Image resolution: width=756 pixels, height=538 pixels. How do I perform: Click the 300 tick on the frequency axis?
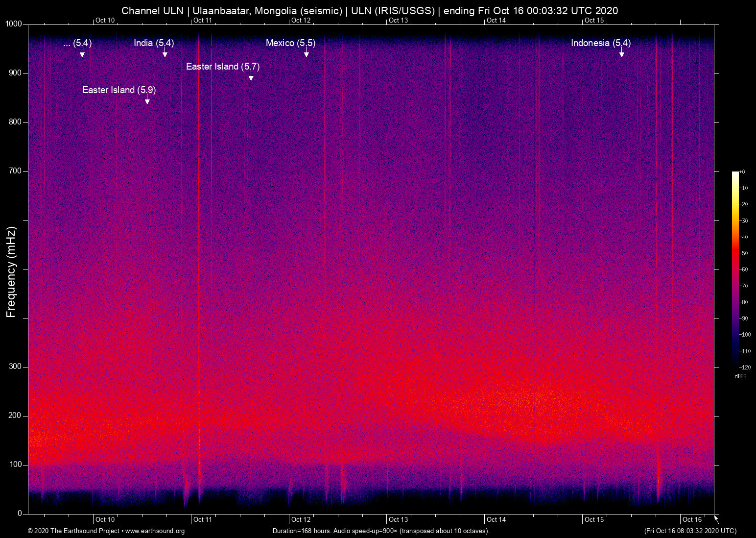click(15, 367)
